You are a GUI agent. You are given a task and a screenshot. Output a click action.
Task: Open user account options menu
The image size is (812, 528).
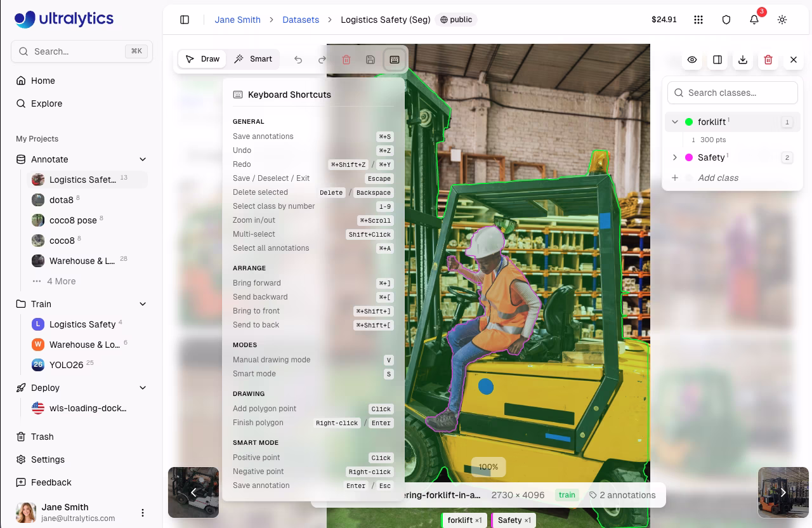coord(143,513)
